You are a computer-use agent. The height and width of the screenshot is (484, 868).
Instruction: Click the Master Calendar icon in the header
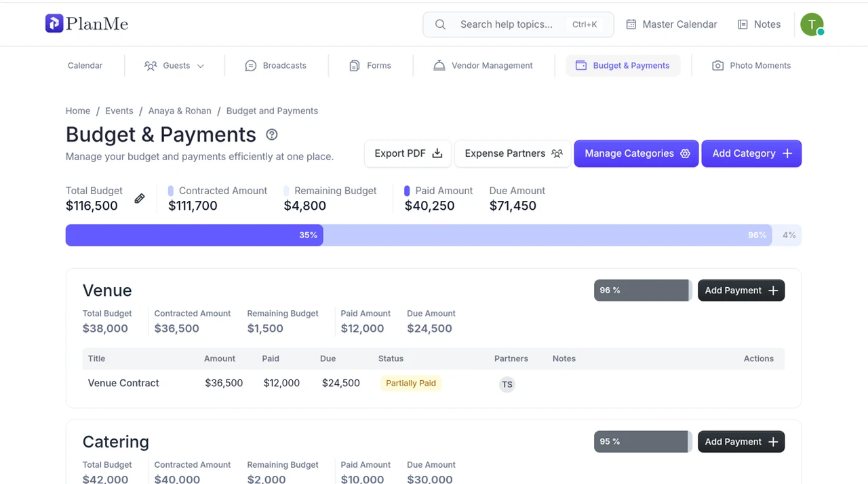(x=631, y=24)
